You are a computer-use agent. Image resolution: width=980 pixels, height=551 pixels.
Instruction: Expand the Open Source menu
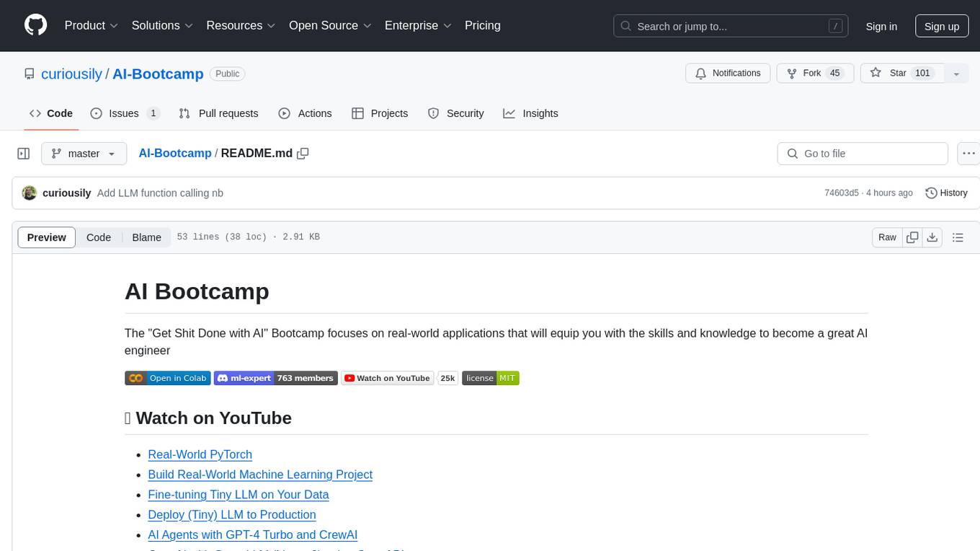coord(330,25)
